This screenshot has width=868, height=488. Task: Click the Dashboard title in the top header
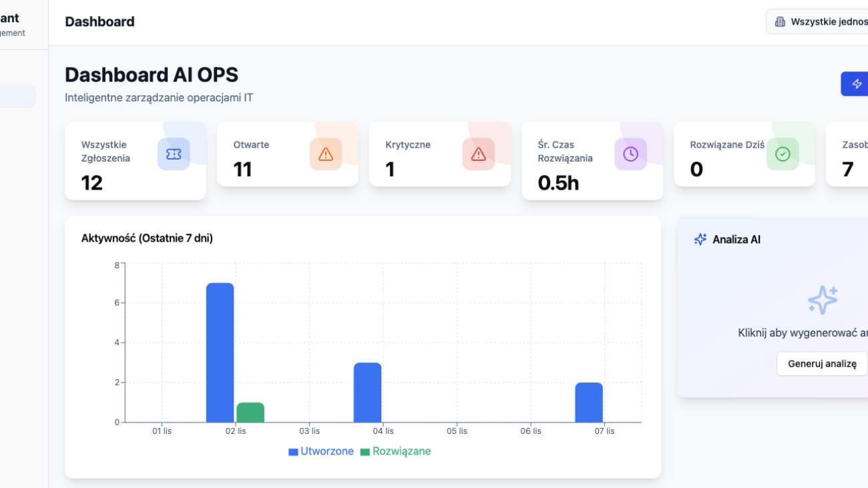[x=99, y=22]
